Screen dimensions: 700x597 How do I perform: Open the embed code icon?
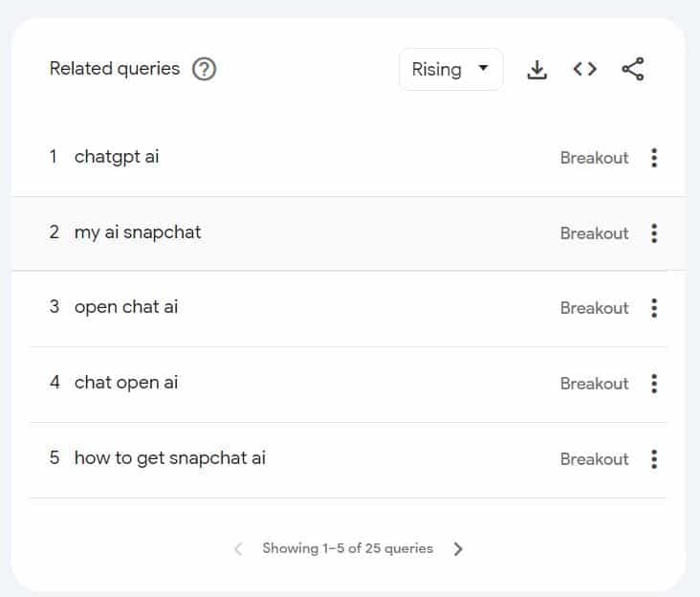tap(585, 69)
